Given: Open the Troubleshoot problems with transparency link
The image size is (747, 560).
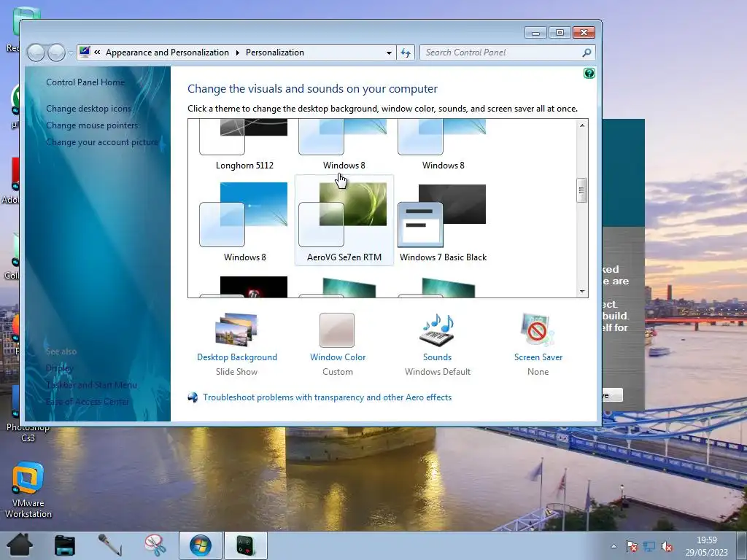Looking at the screenshot, I should click(327, 397).
